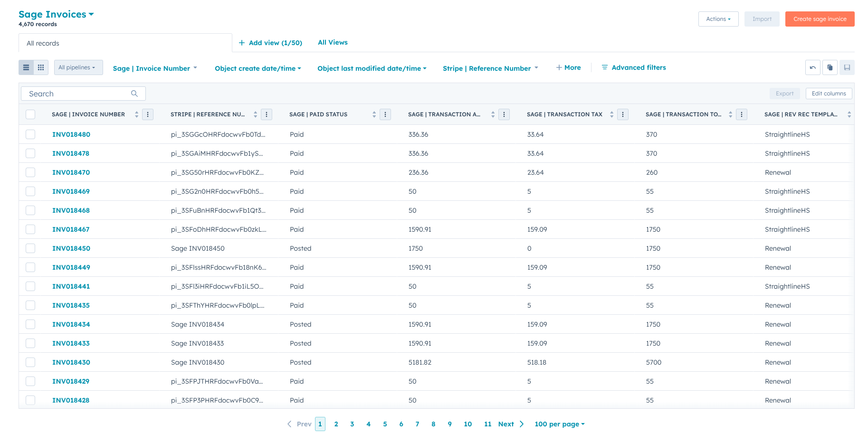The width and height of the screenshot is (868, 433).
Task: Open invoice link INV018467
Action: coord(71,229)
